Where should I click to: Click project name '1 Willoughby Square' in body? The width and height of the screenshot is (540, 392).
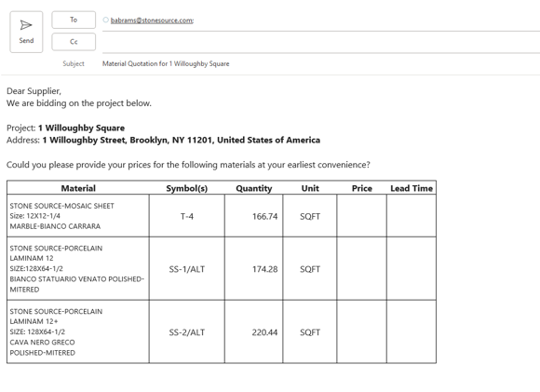(x=81, y=128)
